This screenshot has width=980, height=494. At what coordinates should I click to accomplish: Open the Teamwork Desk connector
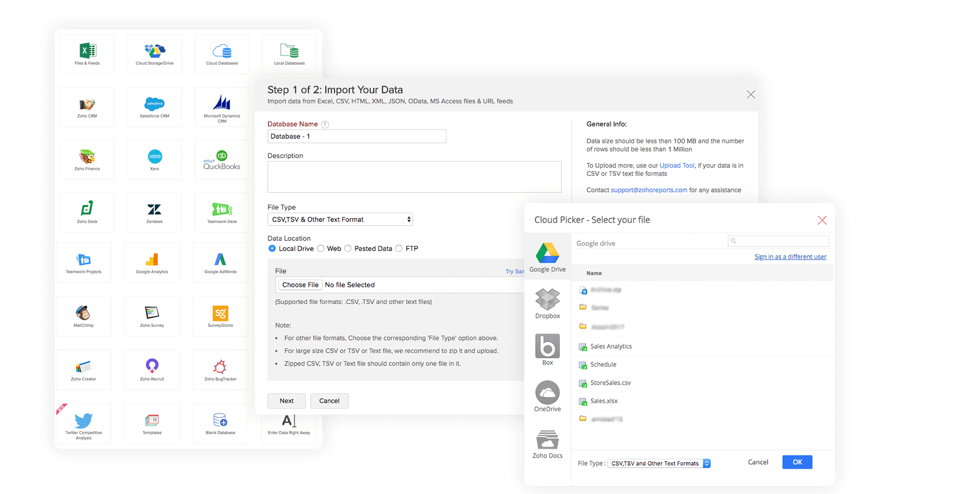pos(222,212)
